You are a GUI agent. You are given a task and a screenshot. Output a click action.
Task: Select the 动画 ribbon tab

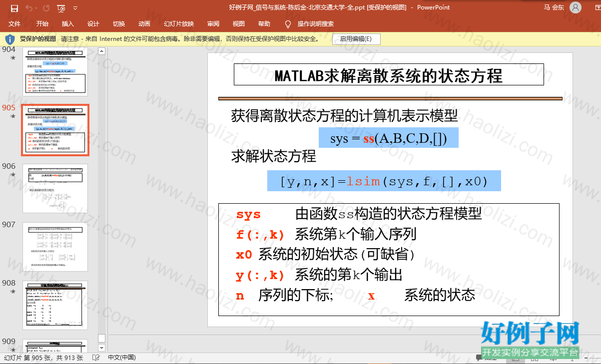(144, 23)
